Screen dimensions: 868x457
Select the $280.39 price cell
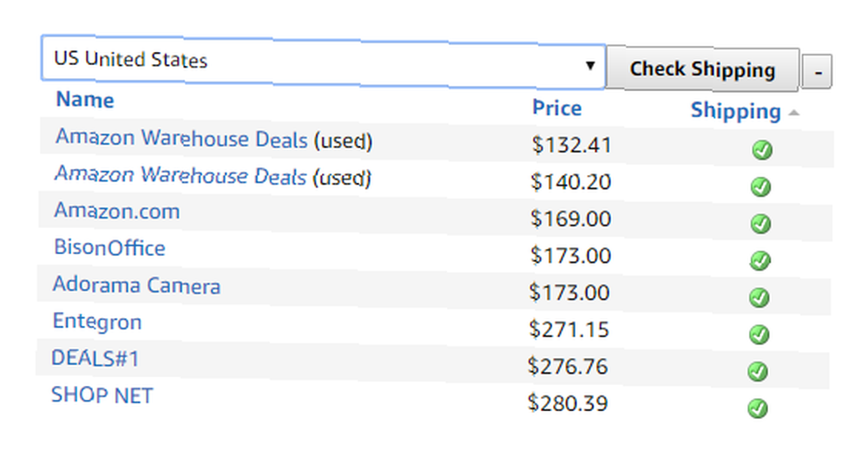coord(568,402)
